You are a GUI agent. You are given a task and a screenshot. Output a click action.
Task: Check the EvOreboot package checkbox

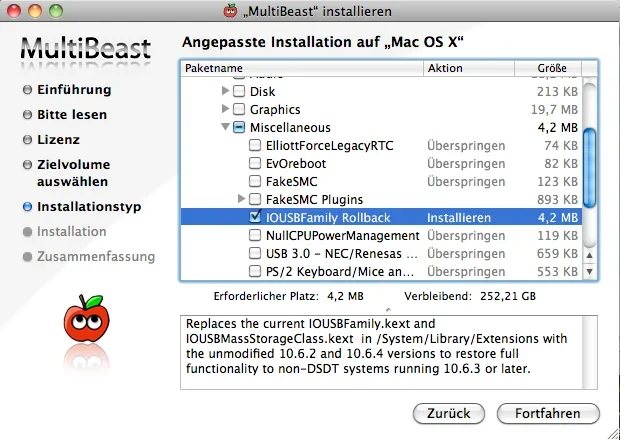[x=256, y=163]
